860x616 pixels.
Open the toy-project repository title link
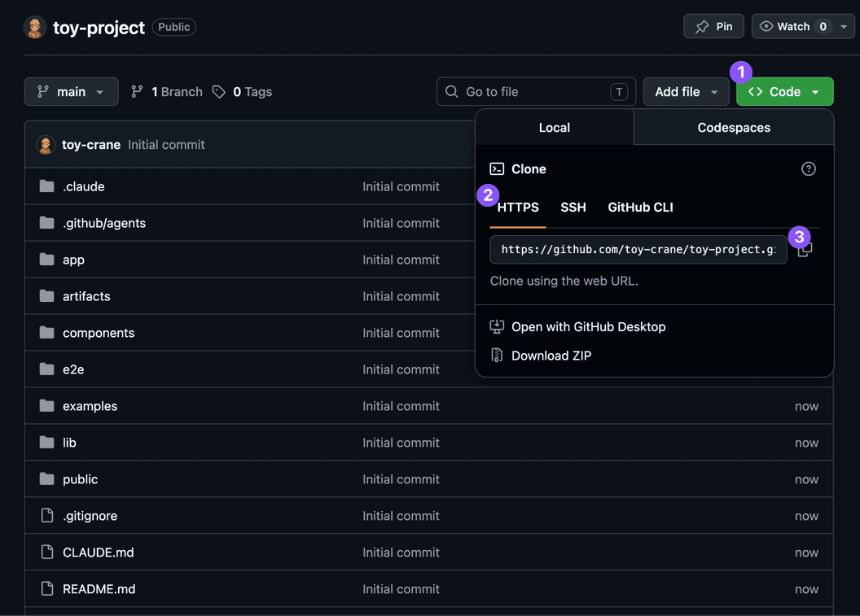99,28
